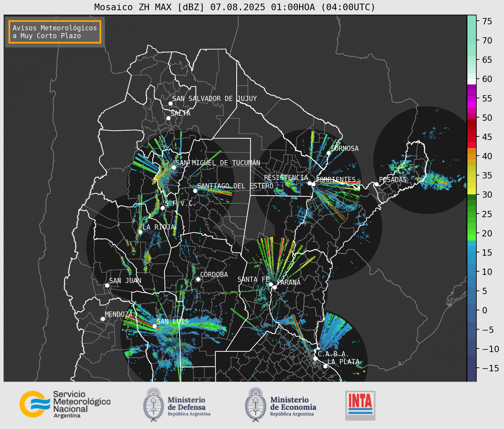Select the Paraná city marker

click(x=274, y=288)
